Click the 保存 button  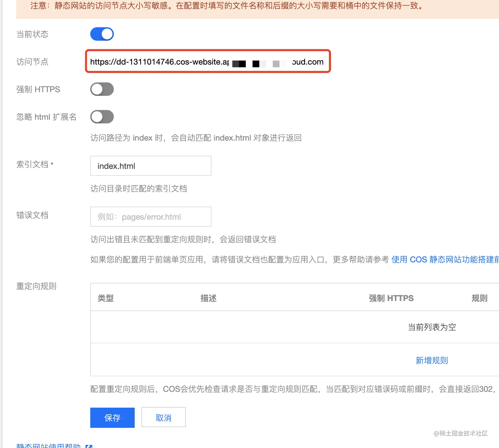coord(112,418)
